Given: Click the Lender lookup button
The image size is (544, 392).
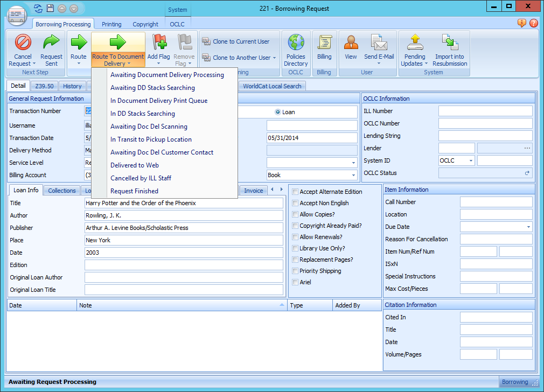Looking at the screenshot, I should click(x=526, y=148).
